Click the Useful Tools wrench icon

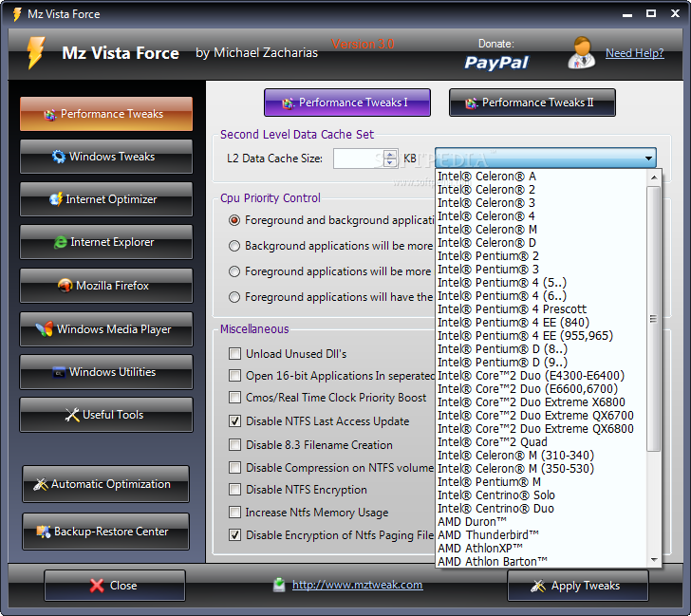tap(72, 415)
